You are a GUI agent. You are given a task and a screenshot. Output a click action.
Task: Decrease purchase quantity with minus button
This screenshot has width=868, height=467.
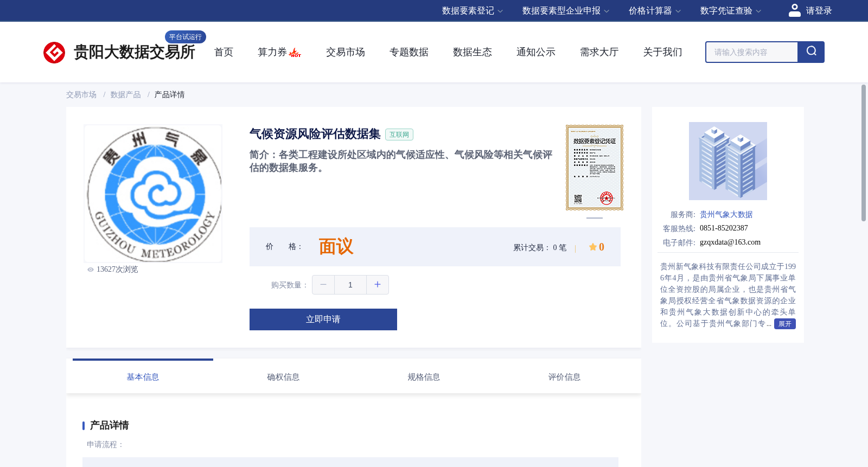click(323, 285)
